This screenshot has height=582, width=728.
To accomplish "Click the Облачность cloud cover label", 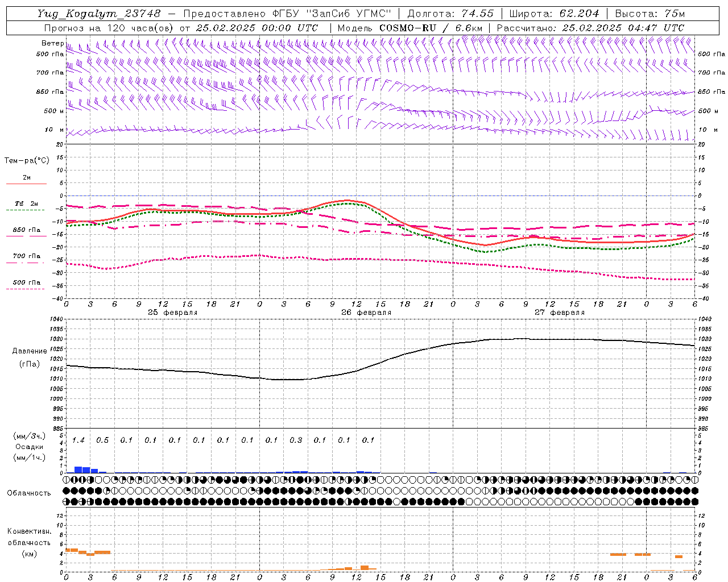I will pos(29,493).
